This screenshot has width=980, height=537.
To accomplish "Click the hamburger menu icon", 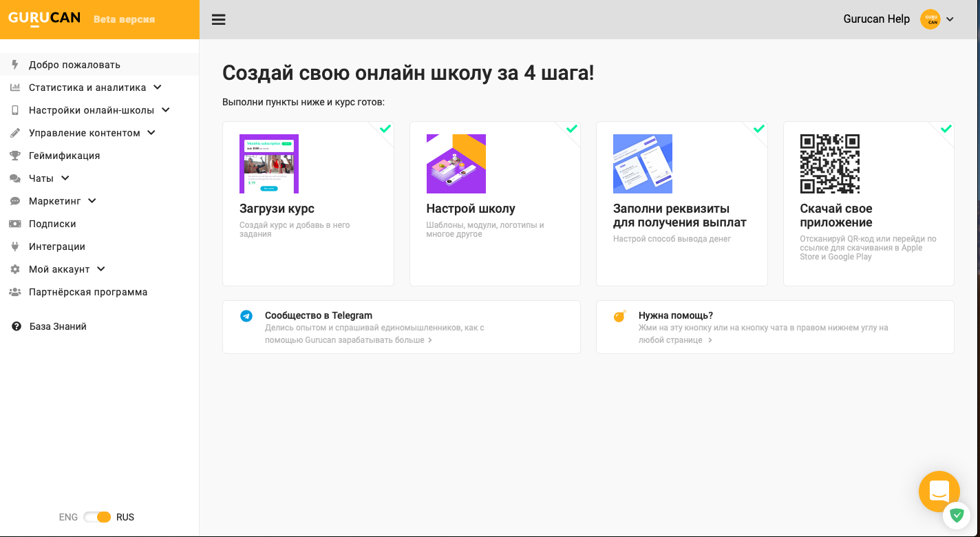I will point(219,19).
